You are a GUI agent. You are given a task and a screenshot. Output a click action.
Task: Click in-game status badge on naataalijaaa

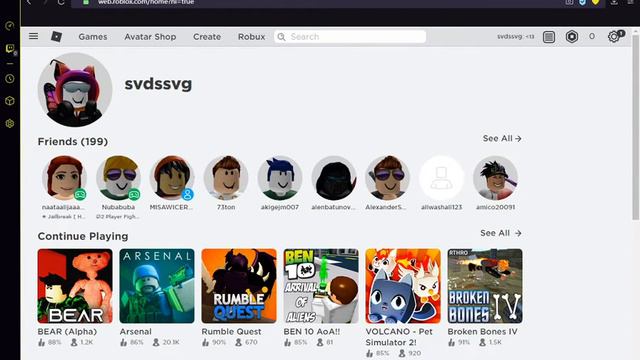pyautogui.click(x=80, y=194)
